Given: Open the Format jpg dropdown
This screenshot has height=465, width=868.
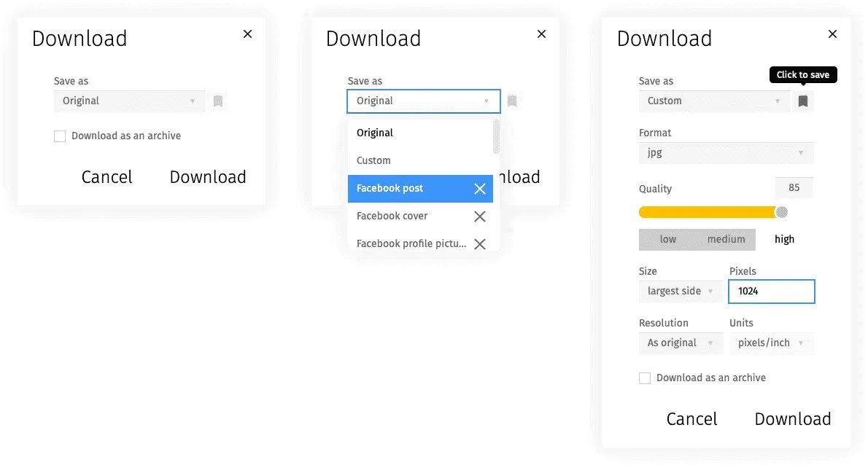Looking at the screenshot, I should [726, 153].
